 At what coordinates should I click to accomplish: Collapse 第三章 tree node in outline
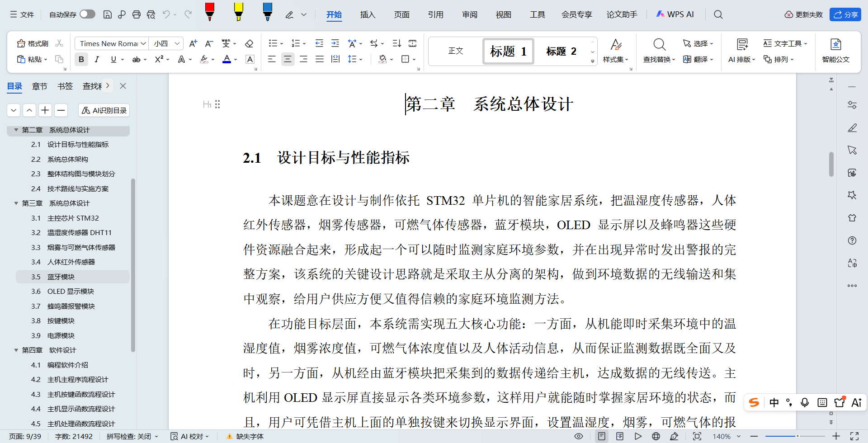click(16, 203)
